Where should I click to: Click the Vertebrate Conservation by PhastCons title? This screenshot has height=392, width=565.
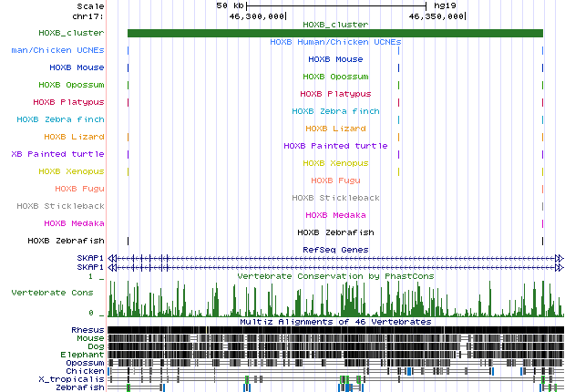click(x=334, y=275)
